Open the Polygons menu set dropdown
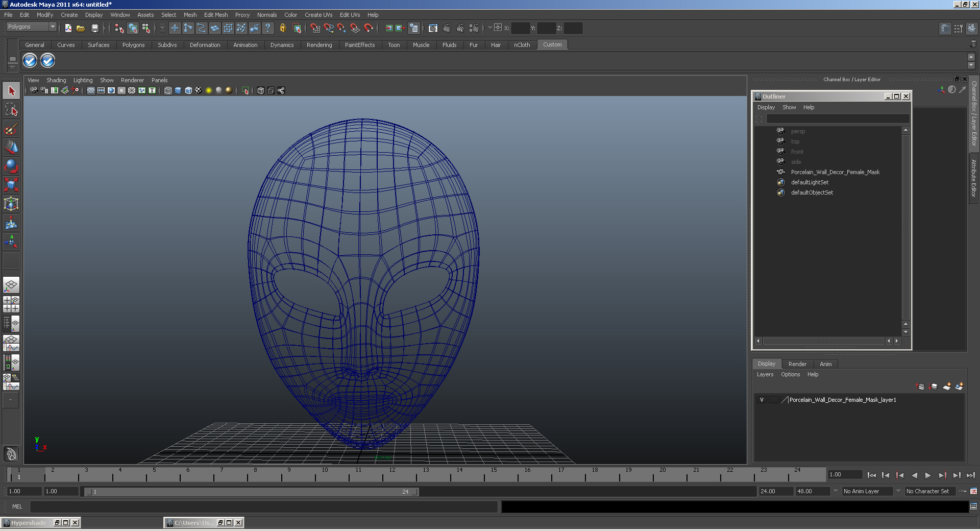The height and width of the screenshot is (531, 980). [x=31, y=27]
